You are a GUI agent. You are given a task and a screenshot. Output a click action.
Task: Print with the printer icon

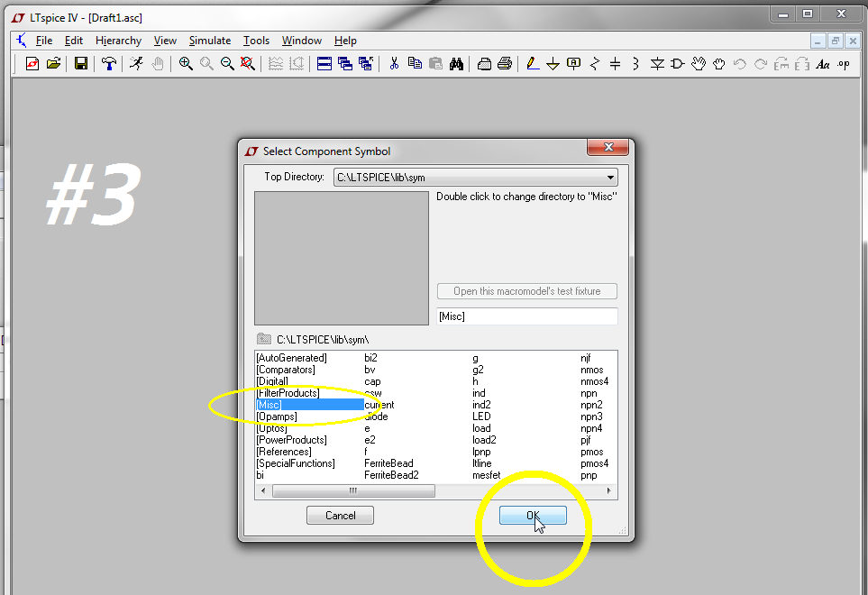click(505, 64)
